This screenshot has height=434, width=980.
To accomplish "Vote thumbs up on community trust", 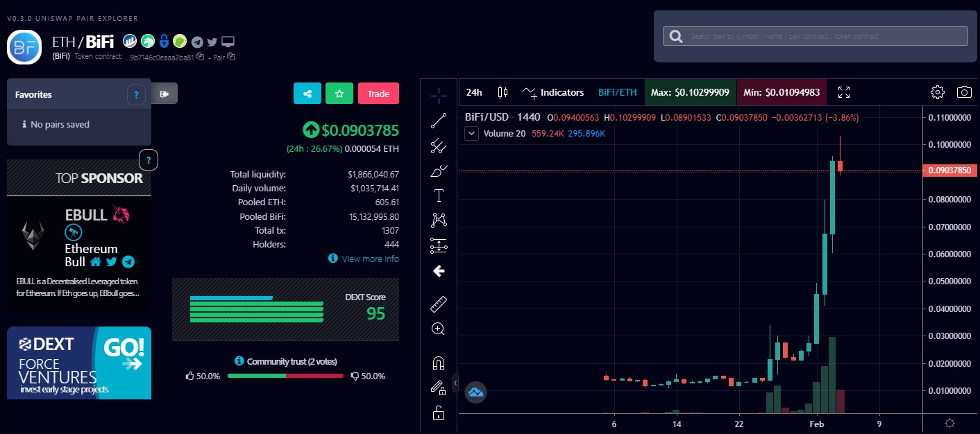I will [x=191, y=376].
